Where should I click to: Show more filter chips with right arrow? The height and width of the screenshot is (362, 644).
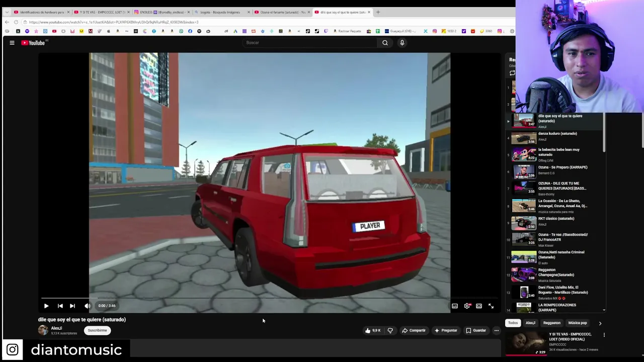coord(600,323)
